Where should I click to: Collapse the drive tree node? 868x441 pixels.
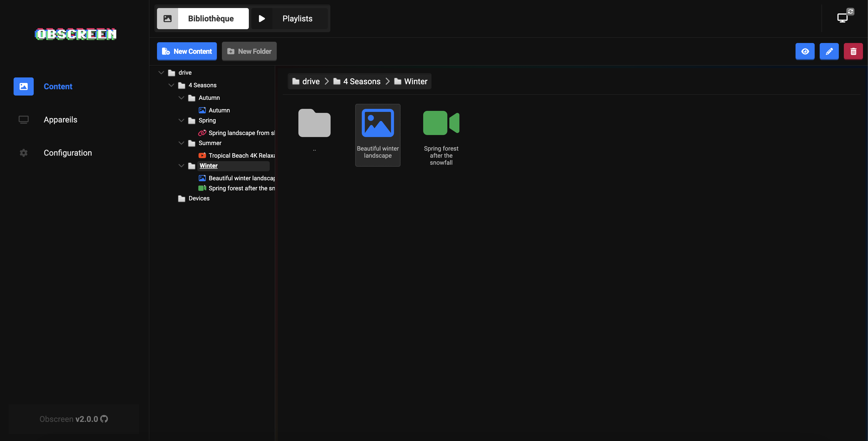click(161, 72)
